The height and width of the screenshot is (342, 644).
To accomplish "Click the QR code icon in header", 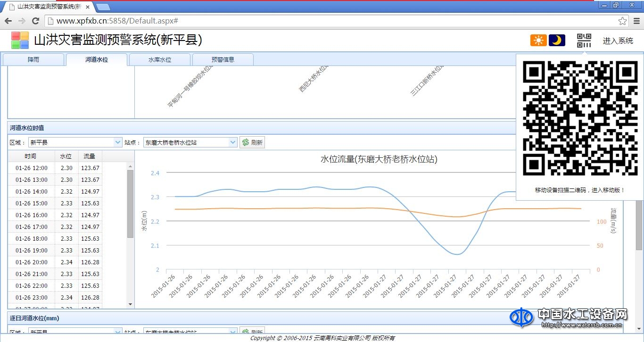I will click(x=584, y=41).
